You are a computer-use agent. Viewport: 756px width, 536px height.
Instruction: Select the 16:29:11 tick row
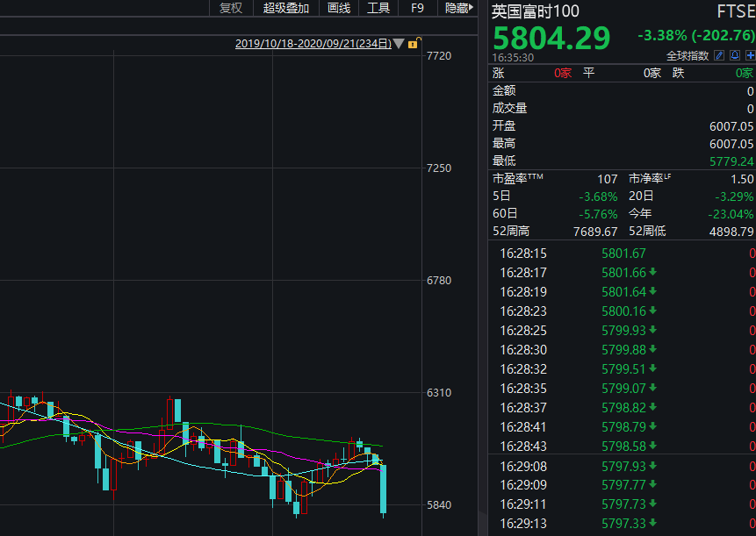622,504
